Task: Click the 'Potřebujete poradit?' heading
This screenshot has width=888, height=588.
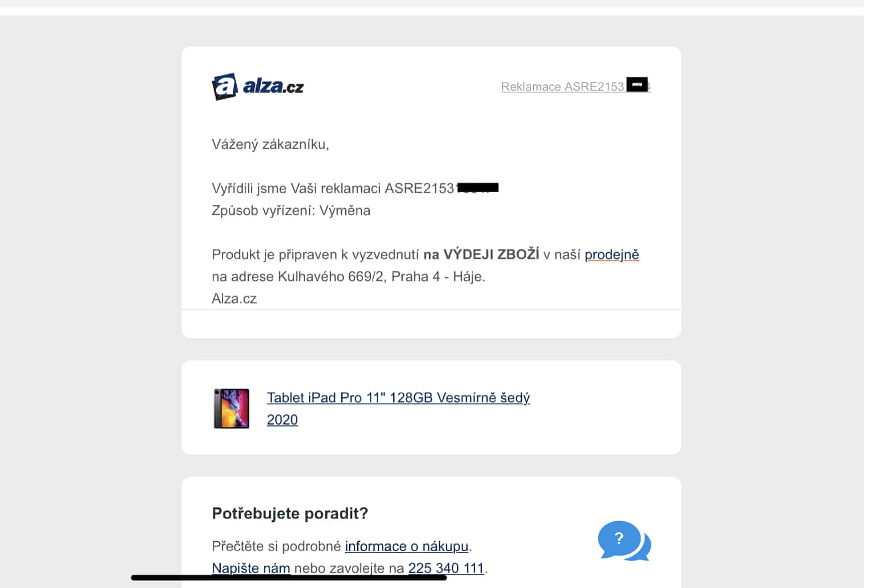Action: (290, 513)
